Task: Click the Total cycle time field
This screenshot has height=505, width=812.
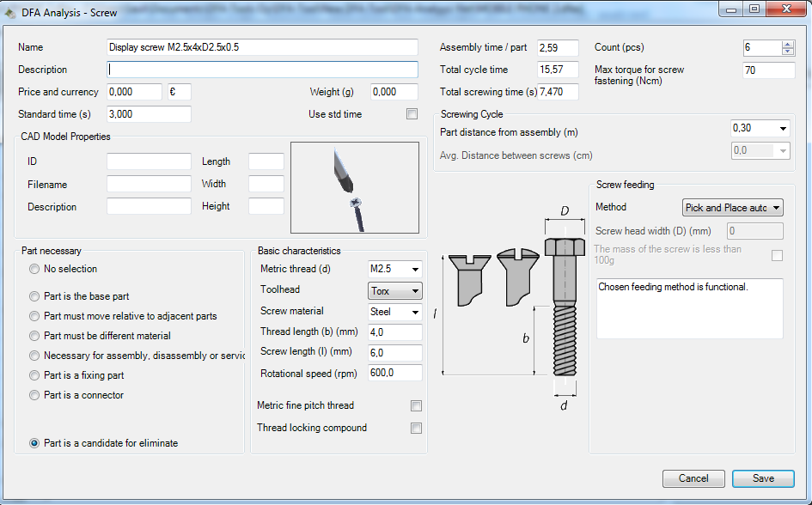Action: pyautogui.click(x=558, y=70)
